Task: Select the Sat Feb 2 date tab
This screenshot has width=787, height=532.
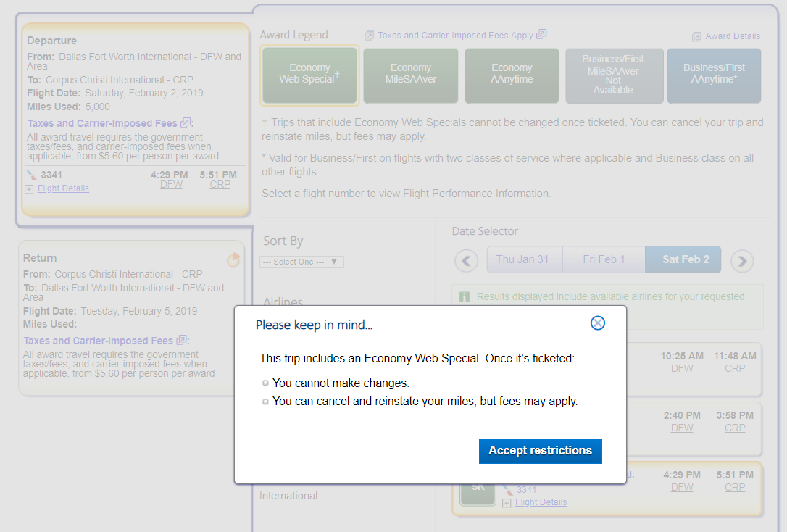Action: (x=685, y=259)
